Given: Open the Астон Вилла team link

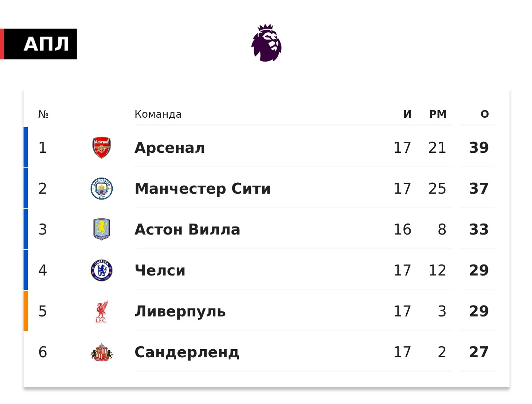Looking at the screenshot, I should 187,229.
